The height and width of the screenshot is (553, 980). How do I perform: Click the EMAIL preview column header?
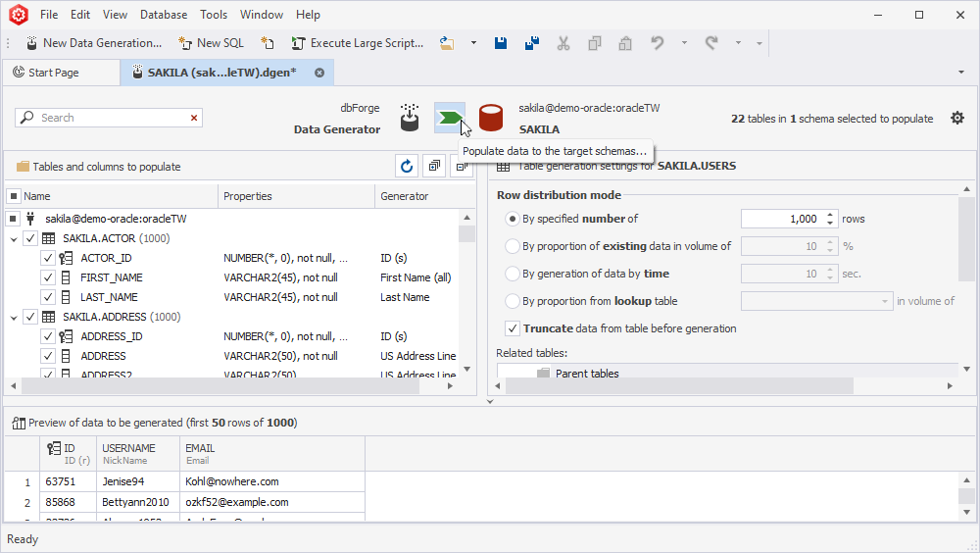coord(272,454)
